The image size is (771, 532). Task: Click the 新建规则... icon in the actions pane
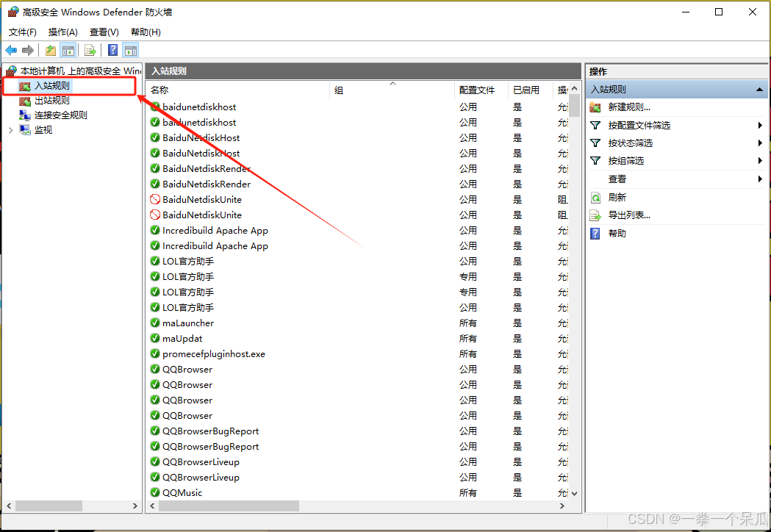pos(595,107)
